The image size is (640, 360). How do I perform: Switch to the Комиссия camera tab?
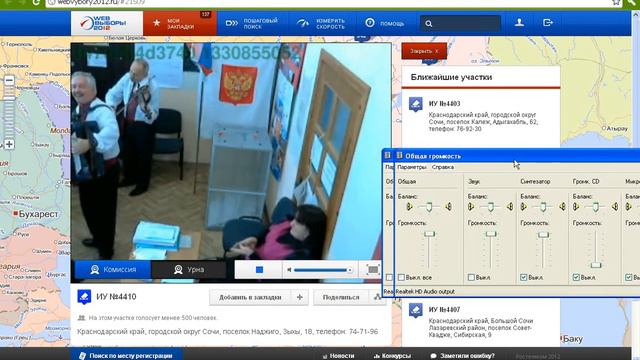[113, 270]
